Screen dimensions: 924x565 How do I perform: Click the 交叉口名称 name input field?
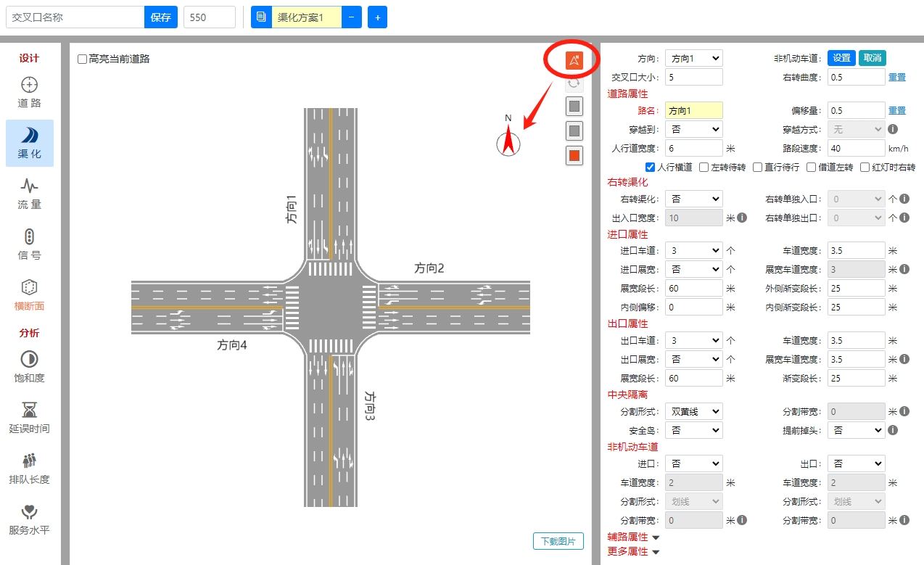click(x=75, y=17)
